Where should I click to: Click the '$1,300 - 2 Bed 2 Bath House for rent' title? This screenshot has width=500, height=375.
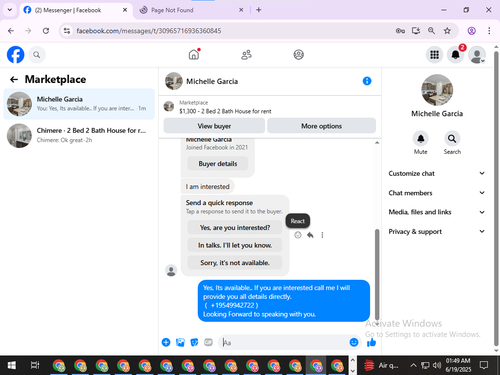(x=225, y=111)
